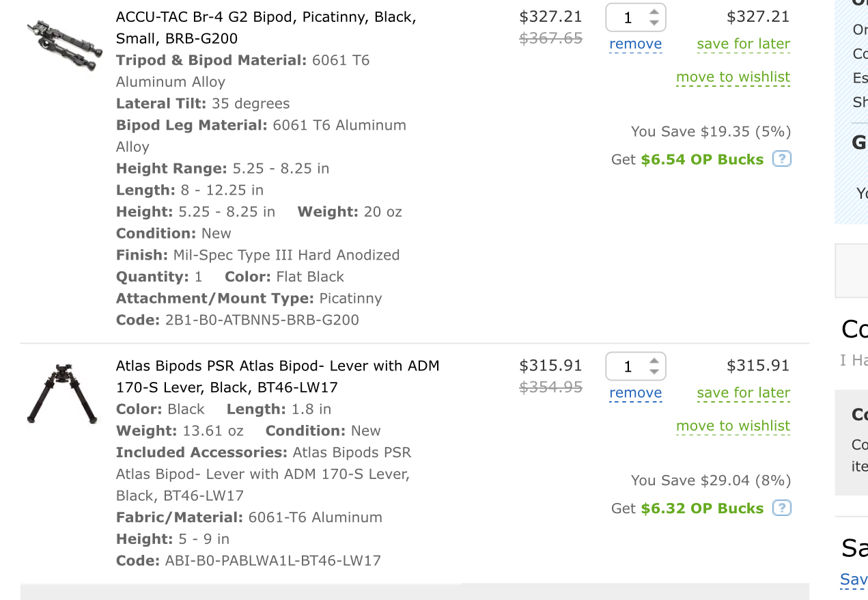The height and width of the screenshot is (600, 868).
Task: Save the ACCU-TAC bipod for later
Action: coord(743,44)
